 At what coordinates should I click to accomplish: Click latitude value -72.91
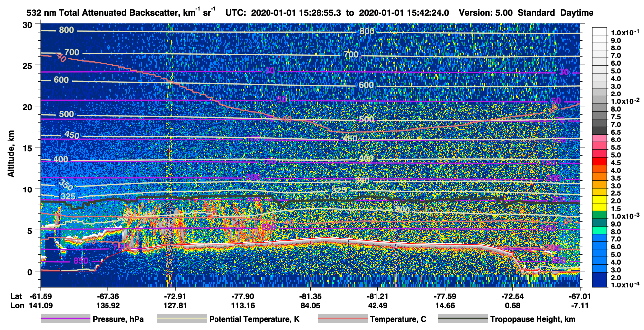coord(175,296)
